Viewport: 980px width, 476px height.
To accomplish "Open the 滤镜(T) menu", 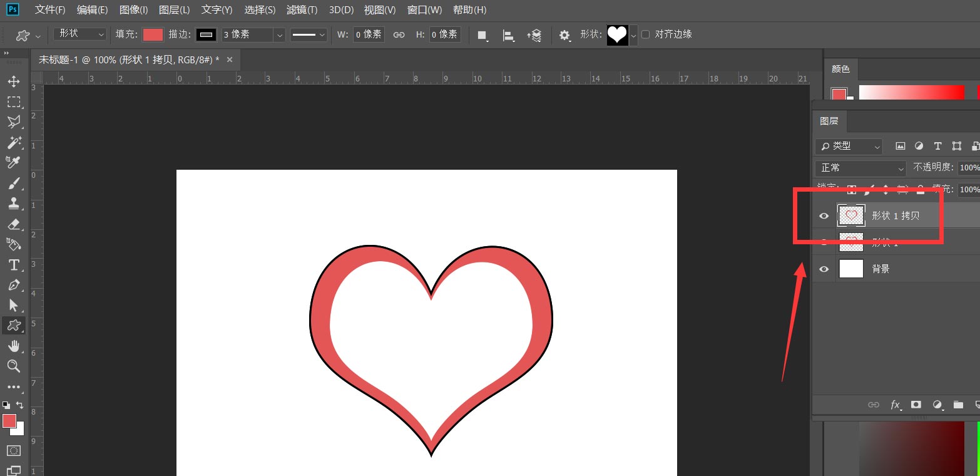I will click(x=302, y=10).
